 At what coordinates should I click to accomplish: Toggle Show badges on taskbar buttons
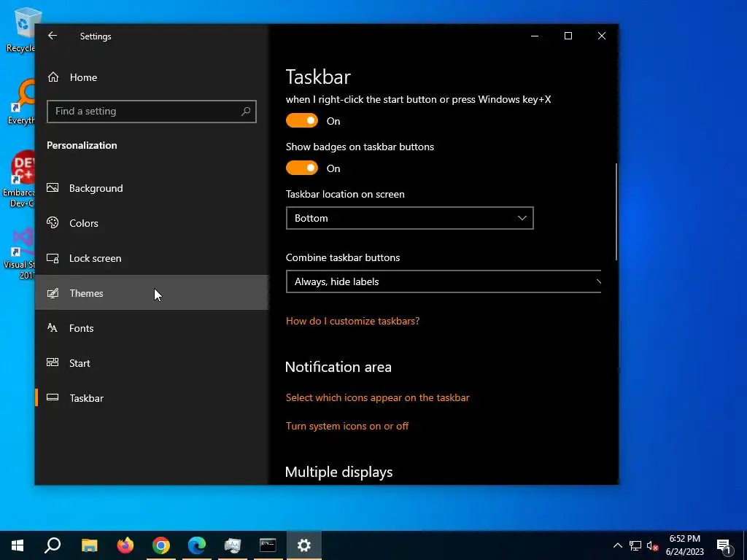(x=301, y=168)
